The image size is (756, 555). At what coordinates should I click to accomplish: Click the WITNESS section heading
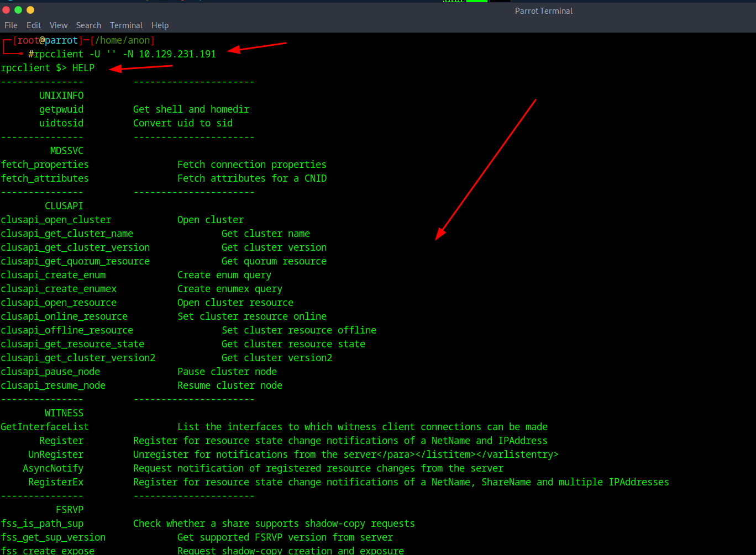click(x=64, y=413)
